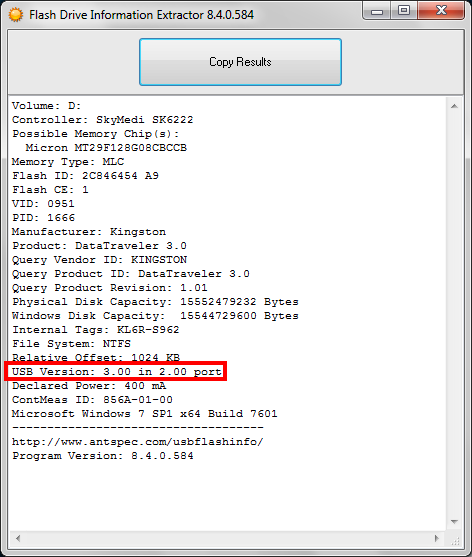The width and height of the screenshot is (472, 557).
Task: Click the 'USB Version: 3.00 in 2.00 port' line
Action: (x=117, y=372)
